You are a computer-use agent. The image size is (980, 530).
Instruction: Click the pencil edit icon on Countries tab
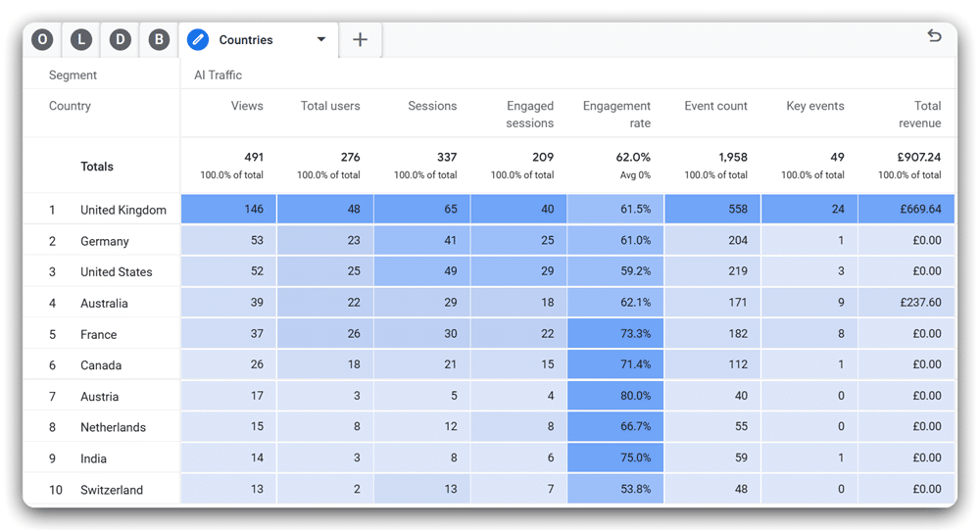coord(198,40)
